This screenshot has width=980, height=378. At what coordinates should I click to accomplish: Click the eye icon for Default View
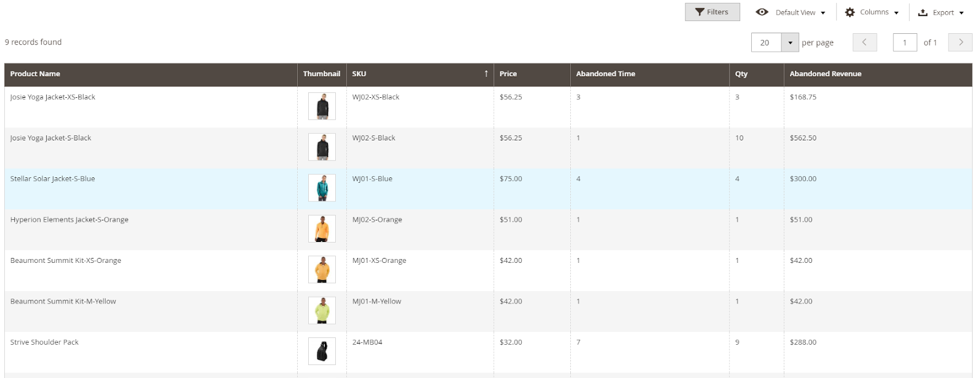point(762,12)
